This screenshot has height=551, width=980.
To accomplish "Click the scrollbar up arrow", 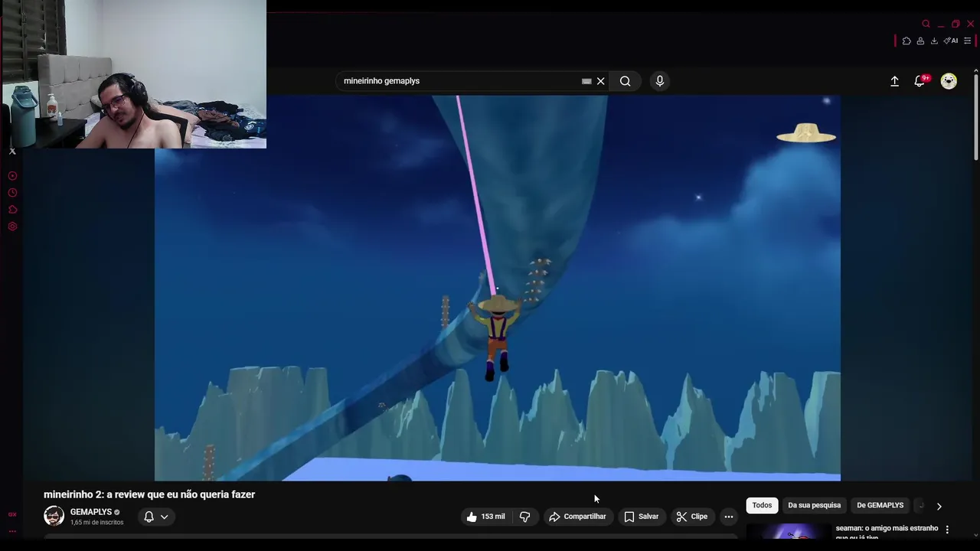I will point(975,71).
